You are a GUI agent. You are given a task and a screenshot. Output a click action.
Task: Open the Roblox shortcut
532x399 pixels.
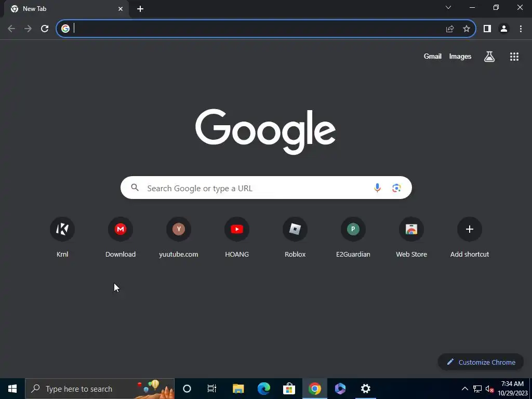(295, 237)
